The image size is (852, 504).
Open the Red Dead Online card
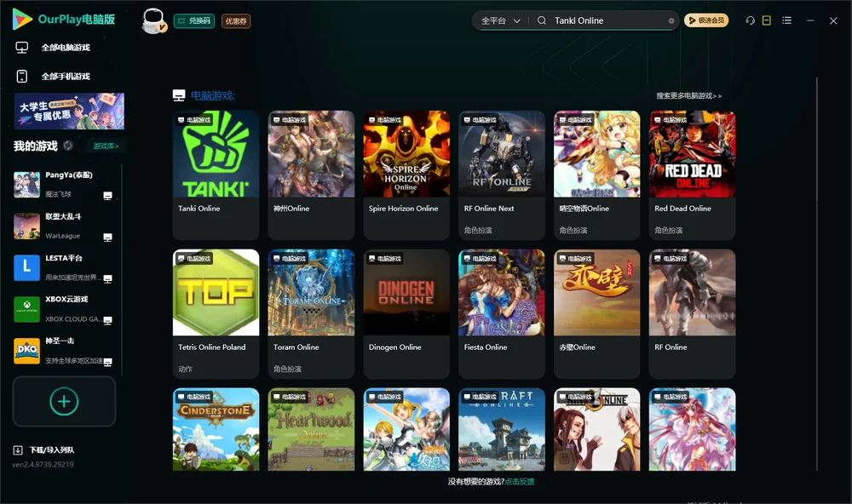[x=692, y=175]
